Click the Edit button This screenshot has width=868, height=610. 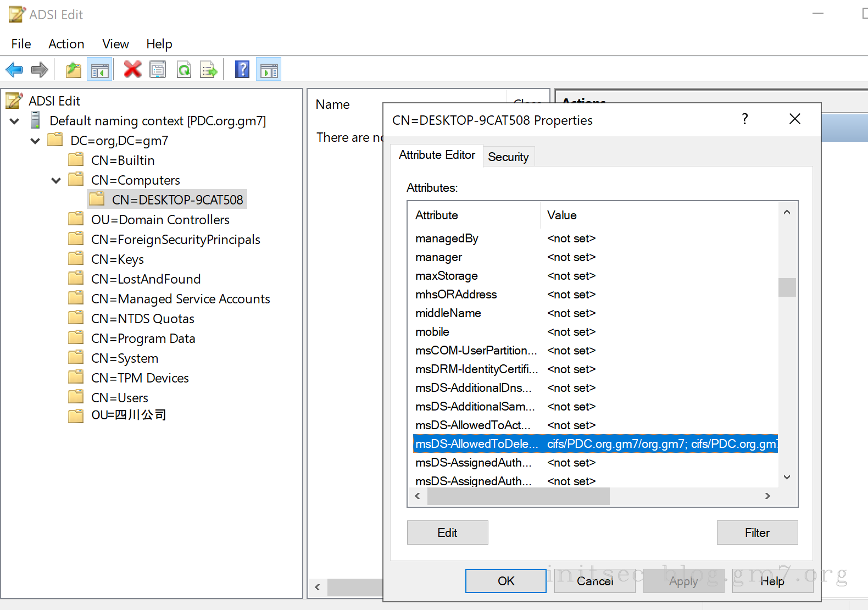[447, 533]
